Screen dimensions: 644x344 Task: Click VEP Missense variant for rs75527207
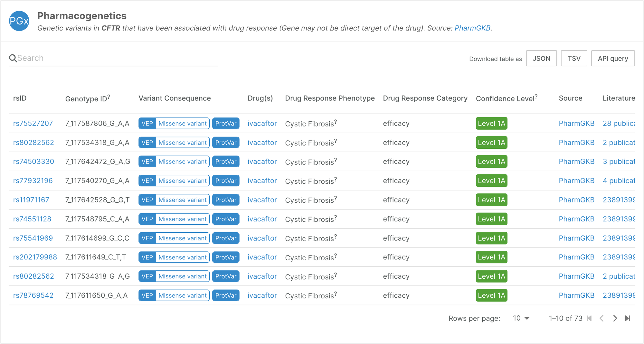point(174,124)
